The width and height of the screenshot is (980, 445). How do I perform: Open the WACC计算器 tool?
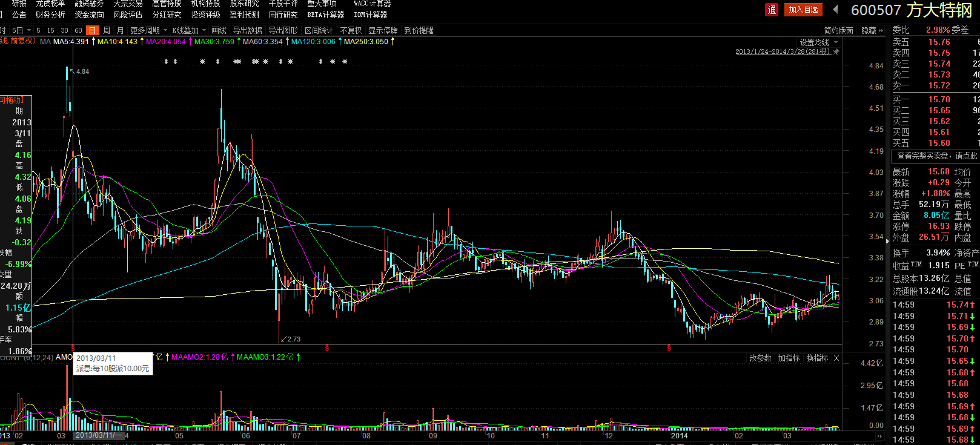tap(372, 4)
